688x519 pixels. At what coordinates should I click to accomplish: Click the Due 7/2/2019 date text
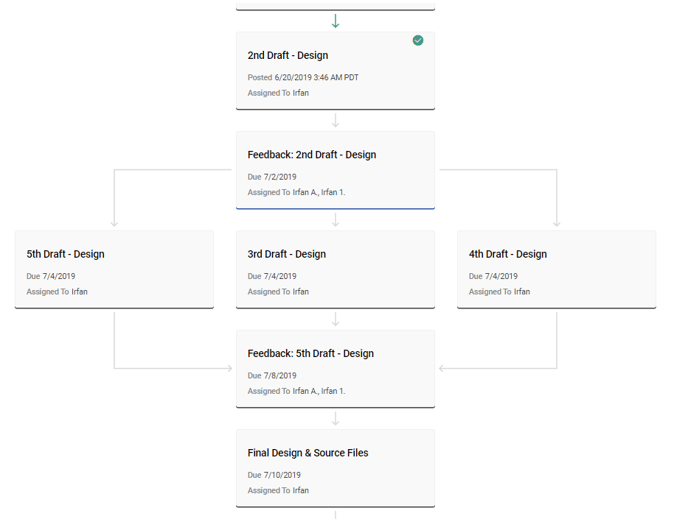[272, 177]
